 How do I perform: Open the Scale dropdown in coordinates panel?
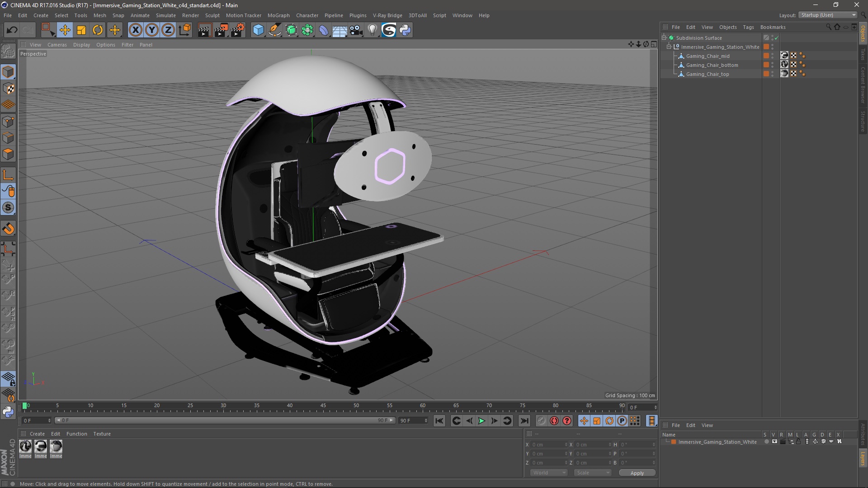click(x=593, y=473)
